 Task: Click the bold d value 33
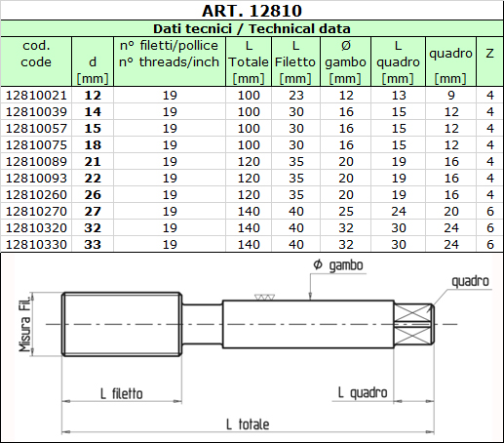point(93,245)
